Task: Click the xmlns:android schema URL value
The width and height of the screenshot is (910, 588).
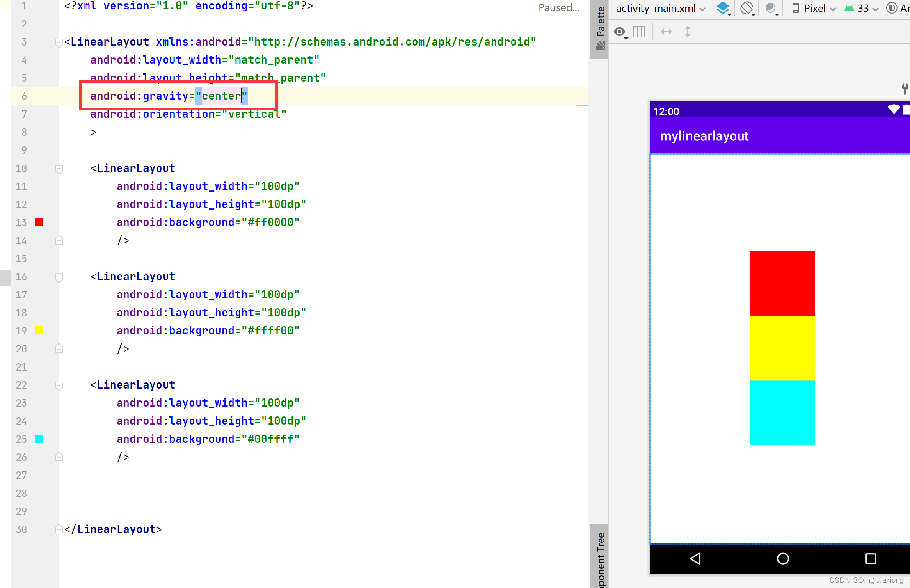Action: (x=392, y=42)
